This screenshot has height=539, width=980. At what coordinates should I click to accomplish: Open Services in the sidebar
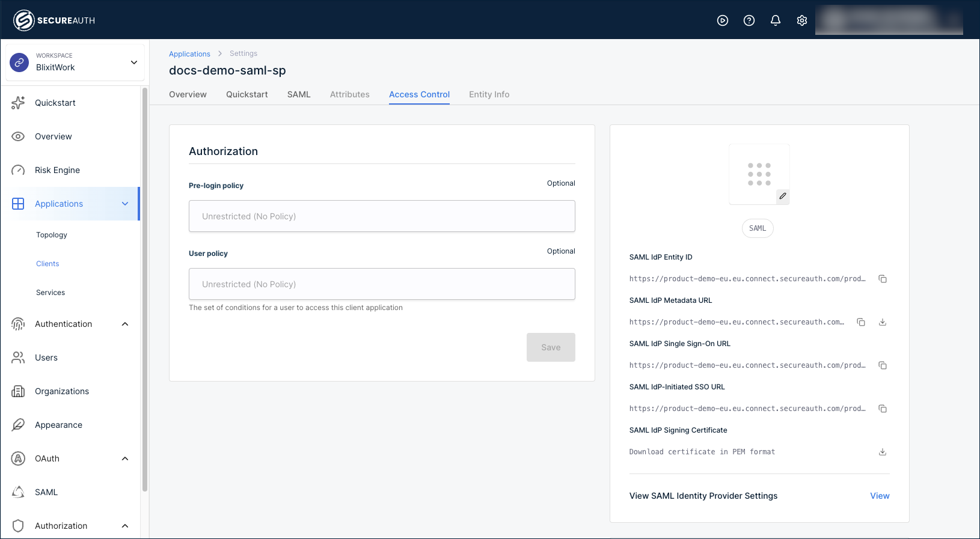(51, 293)
